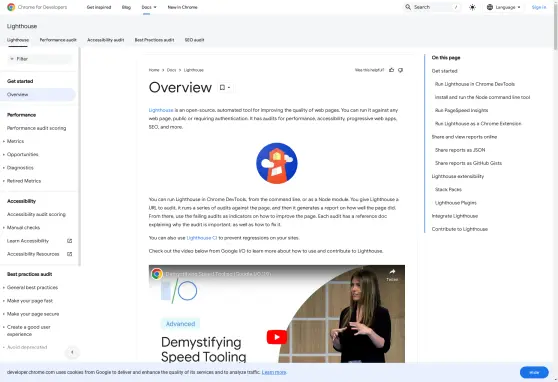The width and height of the screenshot is (558, 382).
Task: Dismiss cookie banner with Hide button
Action: click(x=534, y=372)
